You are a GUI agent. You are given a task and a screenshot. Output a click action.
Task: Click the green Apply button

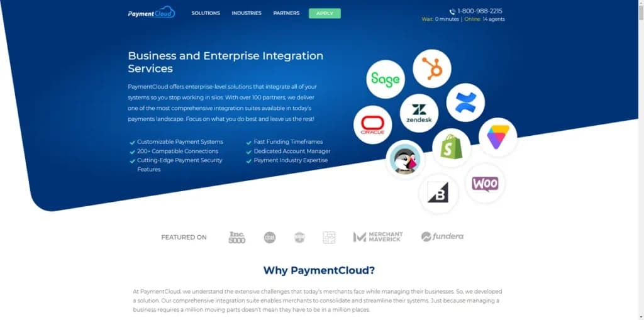click(325, 13)
